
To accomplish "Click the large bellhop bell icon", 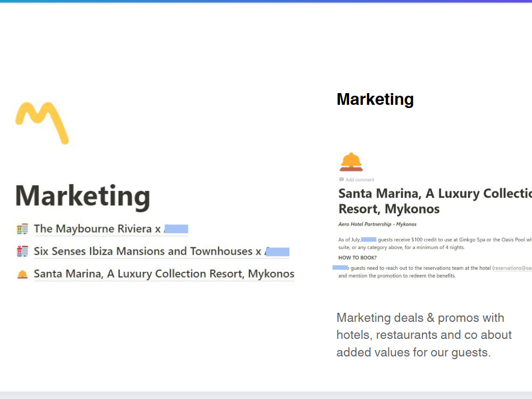I will pos(351,162).
